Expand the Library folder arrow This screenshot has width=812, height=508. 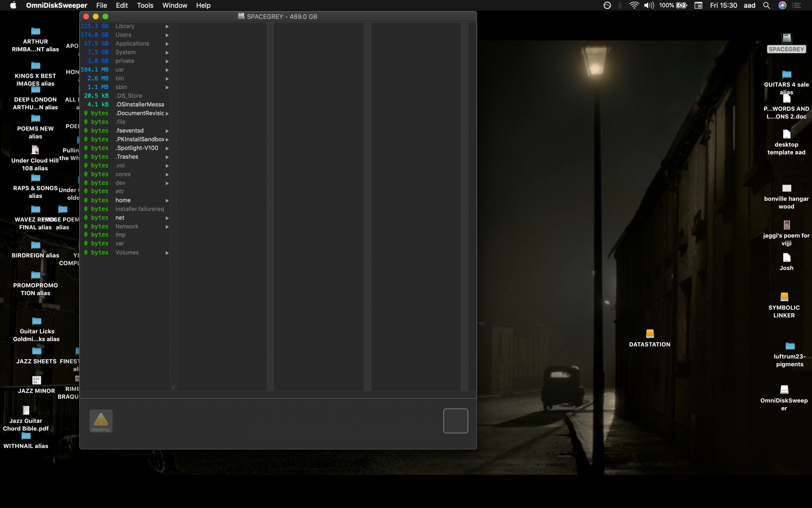tap(167, 26)
